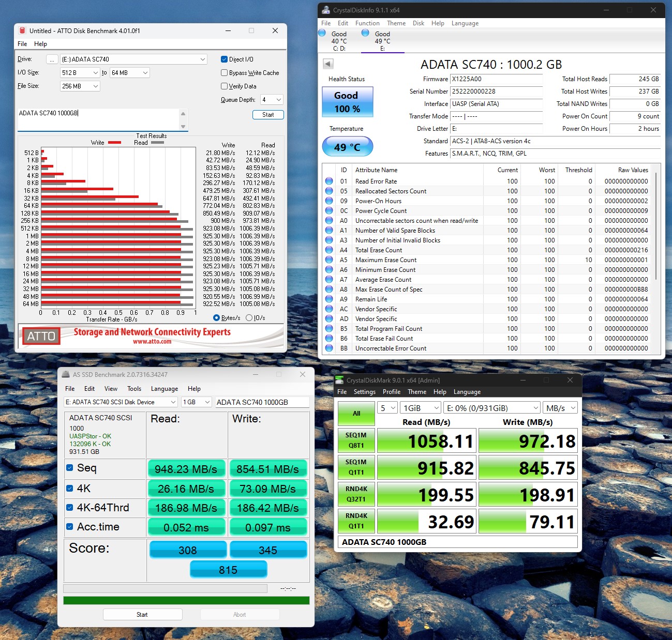
Task: Click the back arrow in CrystalDiskInfo
Action: click(x=328, y=64)
